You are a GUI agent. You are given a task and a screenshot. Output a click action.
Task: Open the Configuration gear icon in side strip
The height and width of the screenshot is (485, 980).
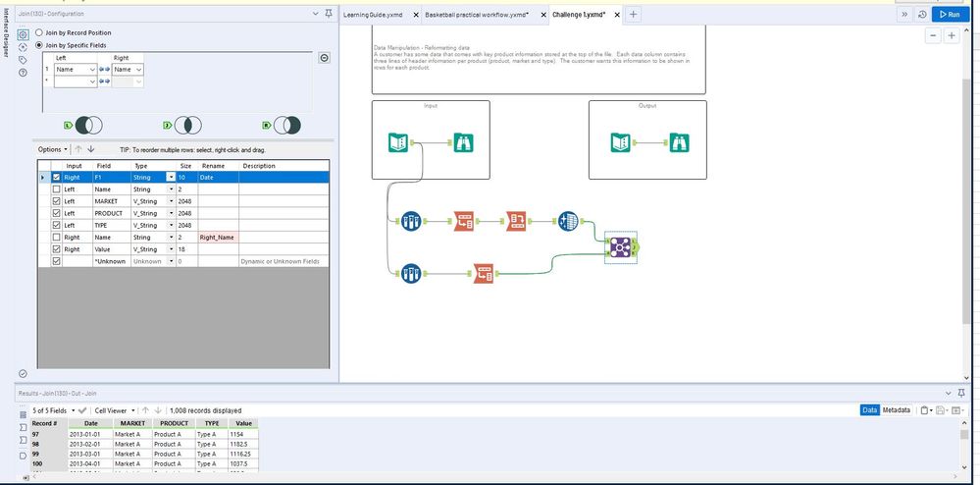click(x=24, y=35)
